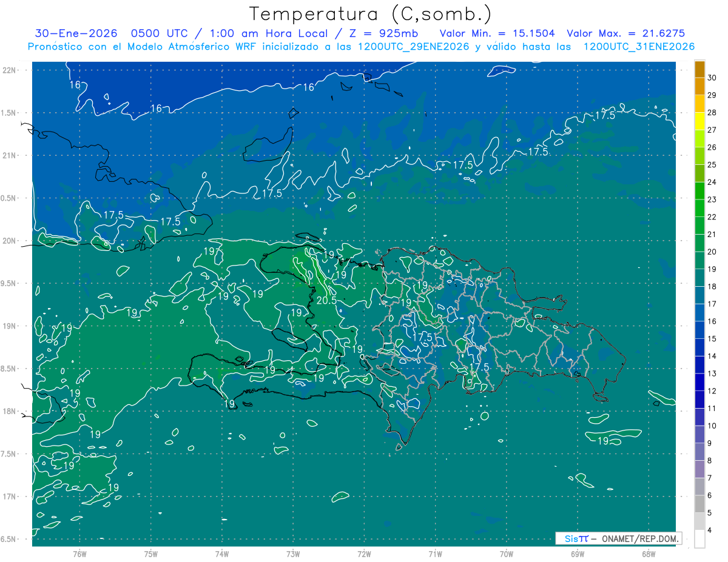Click the "70W" longitude axis label

[507, 554]
